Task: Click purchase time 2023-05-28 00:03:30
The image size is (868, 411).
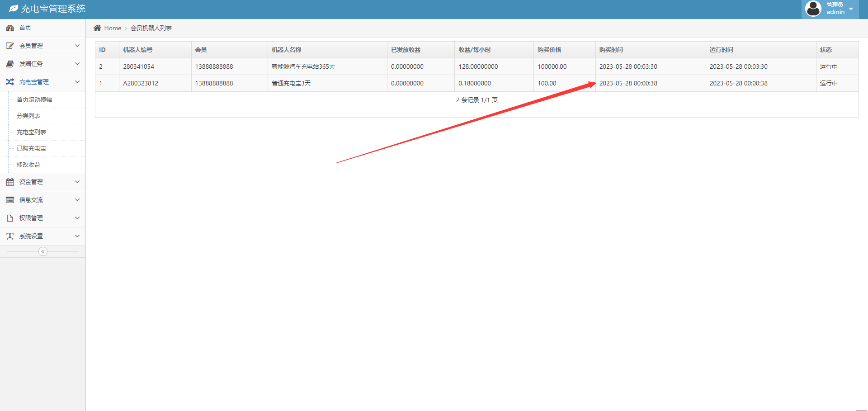Action: tap(628, 66)
